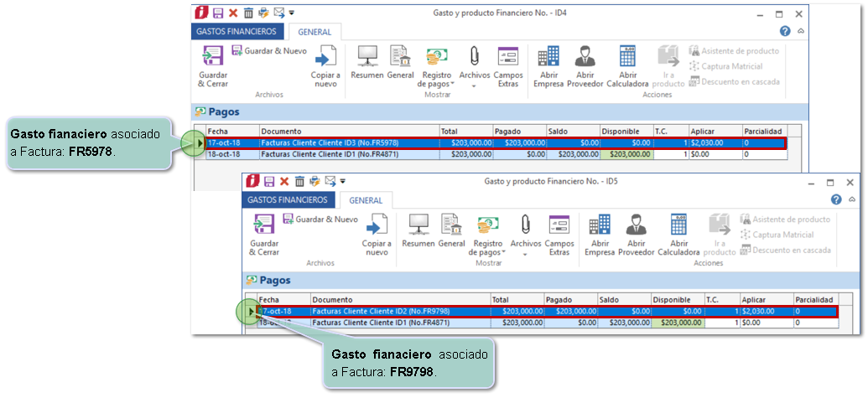Image resolution: width=868 pixels, height=398 pixels.
Task: Click green Disponible $203,000.00 cell in ID4 window
Action: pyautogui.click(x=626, y=154)
